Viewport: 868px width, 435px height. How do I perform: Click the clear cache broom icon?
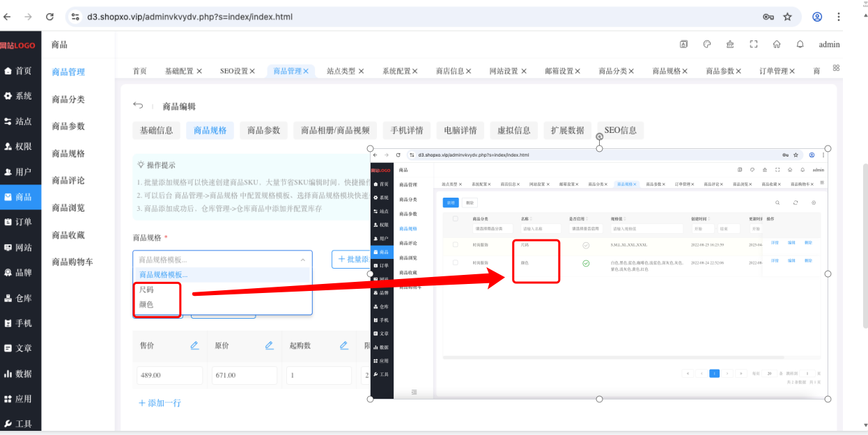click(730, 44)
